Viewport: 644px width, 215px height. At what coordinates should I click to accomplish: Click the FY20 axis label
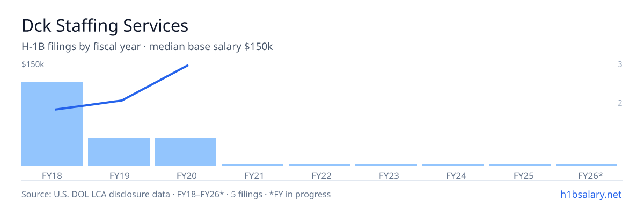(186, 175)
